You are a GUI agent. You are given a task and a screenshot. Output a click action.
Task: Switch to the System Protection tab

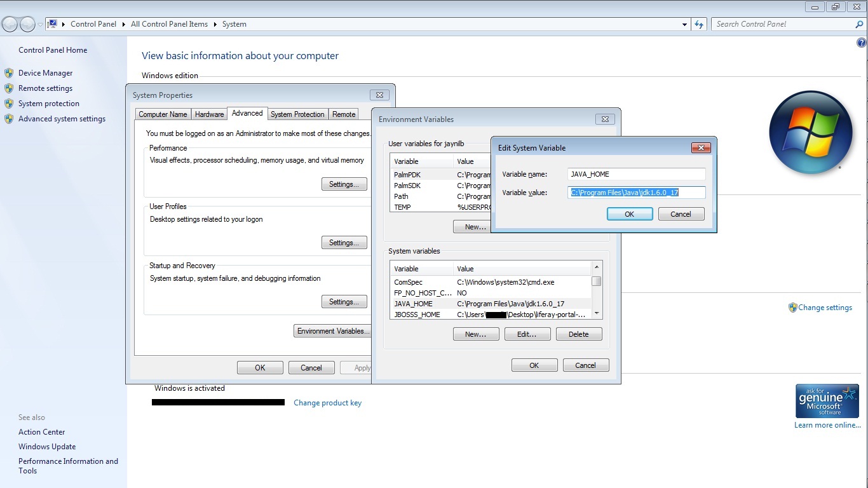[297, 114]
